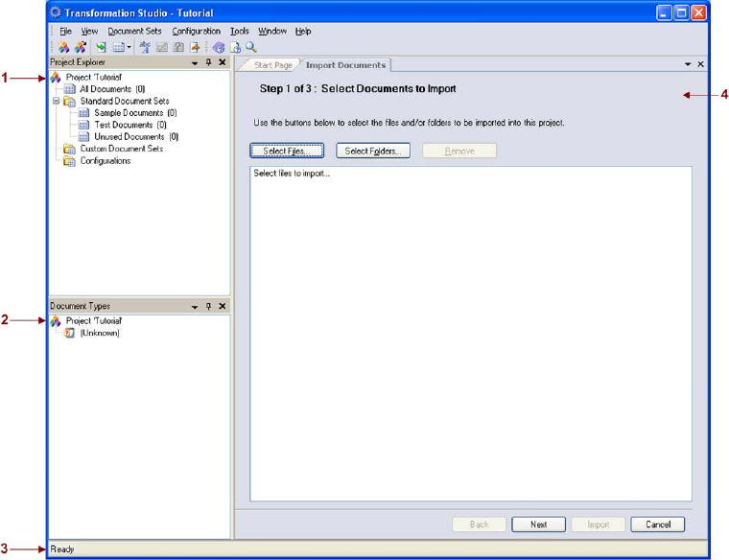Open the Configuration menu
Viewport: 729px width, 560px height.
[197, 31]
